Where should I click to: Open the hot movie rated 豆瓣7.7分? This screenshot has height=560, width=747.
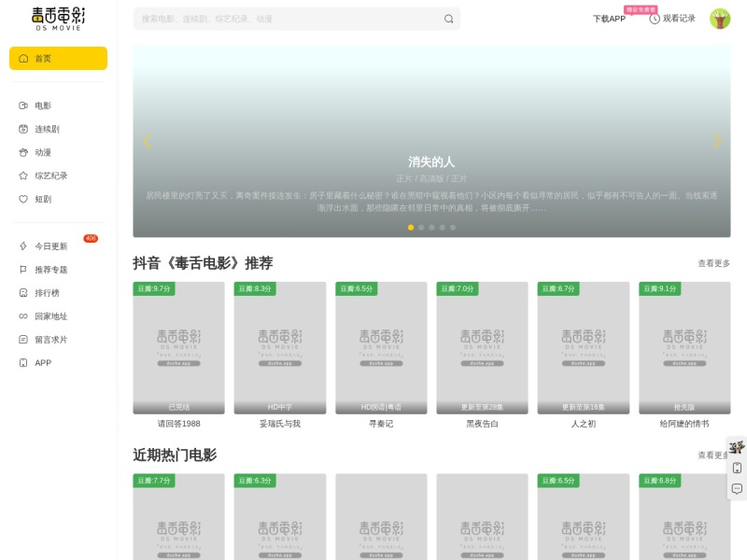click(178, 517)
